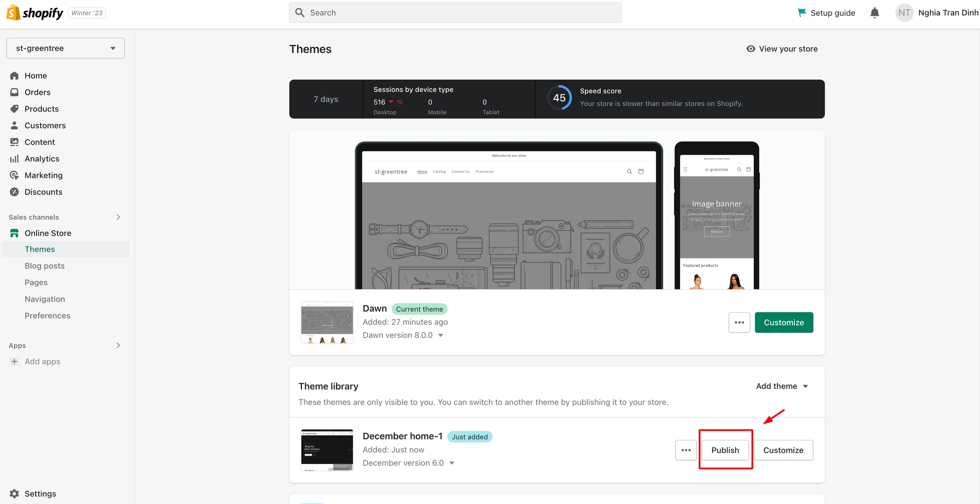Viewport: 980px width, 504px height.
Task: Click the green Customize button
Action: tap(783, 323)
